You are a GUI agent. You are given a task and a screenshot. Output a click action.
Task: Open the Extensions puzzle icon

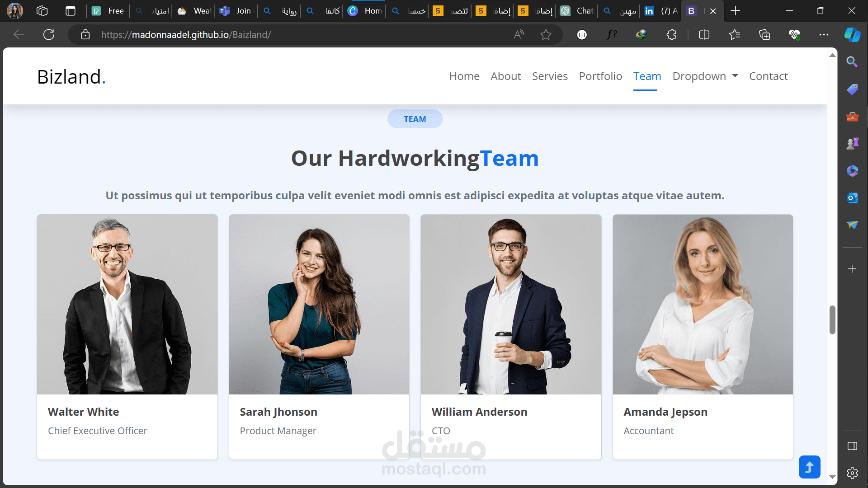[671, 34]
